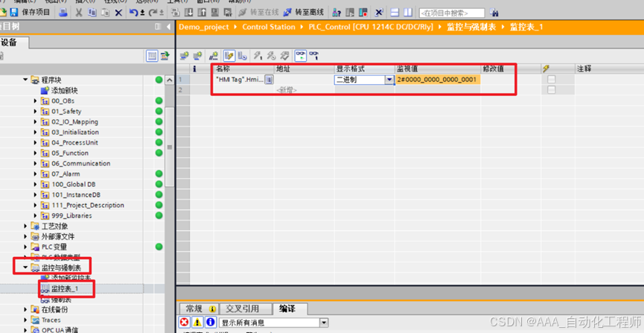
Task: Click the stop CPU icon
Action: pyautogui.click(x=363, y=13)
